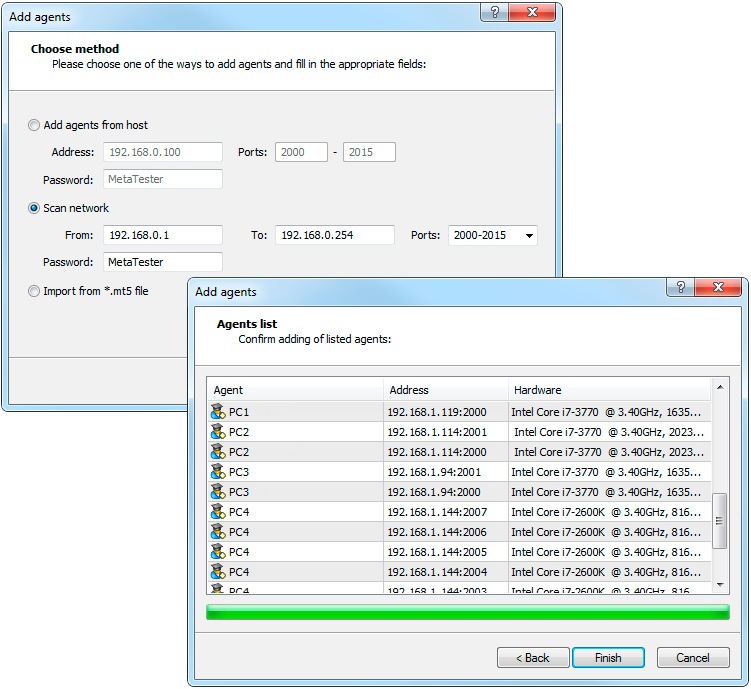This screenshot has width=751, height=689.
Task: Sort list by Address column header
Action: coord(446,390)
